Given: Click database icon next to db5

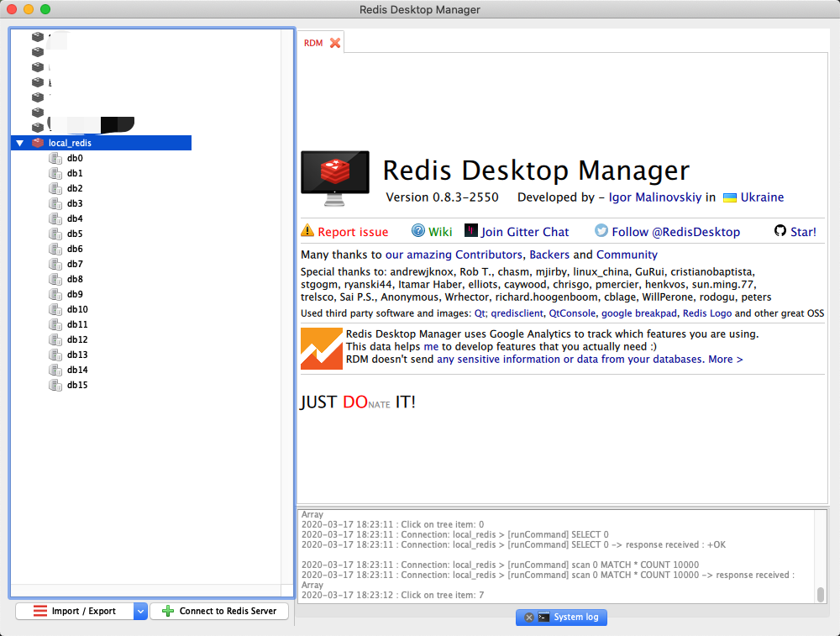Looking at the screenshot, I should [55, 234].
